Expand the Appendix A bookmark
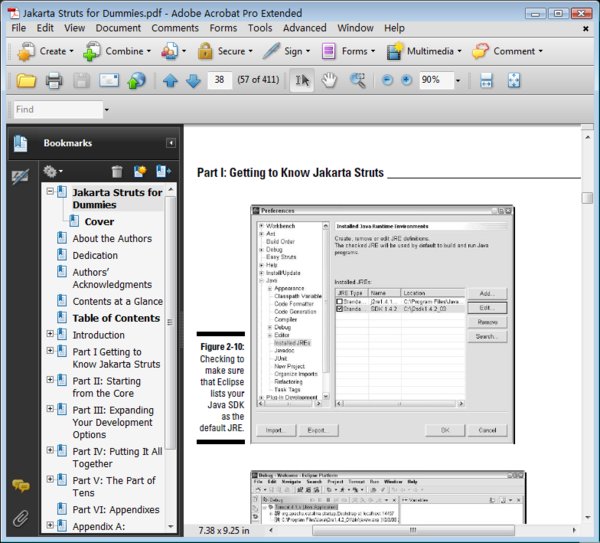 [x=50, y=525]
